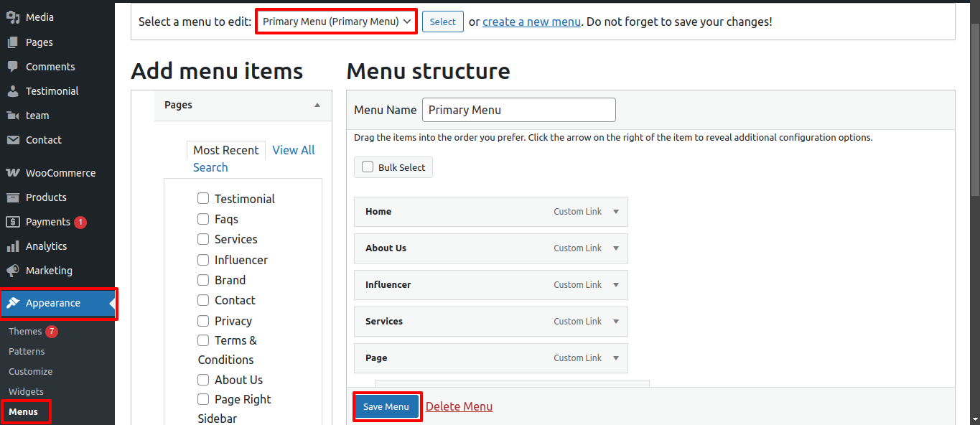The height and width of the screenshot is (425, 980).
Task: Open the Primary Menu selection dropdown
Action: [x=336, y=22]
